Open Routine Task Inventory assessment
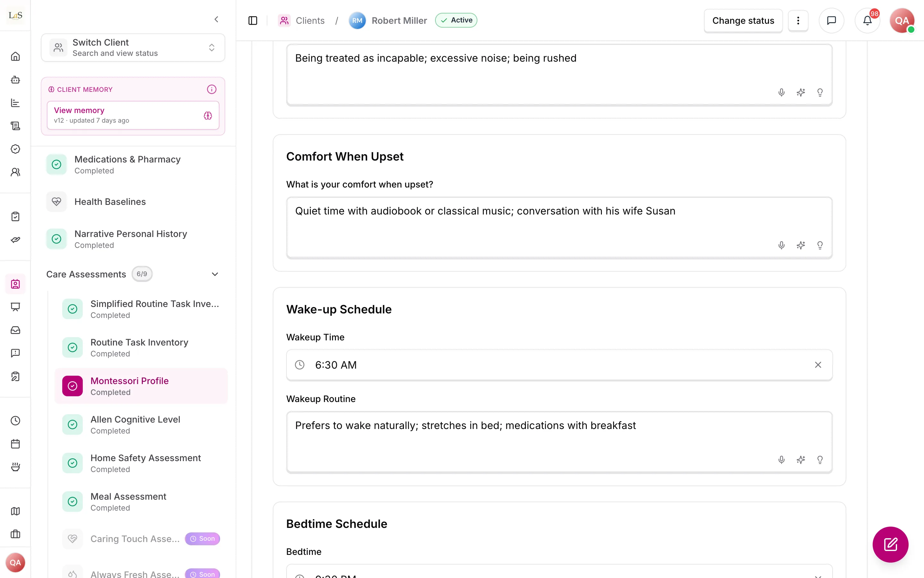924x578 pixels. (x=141, y=347)
